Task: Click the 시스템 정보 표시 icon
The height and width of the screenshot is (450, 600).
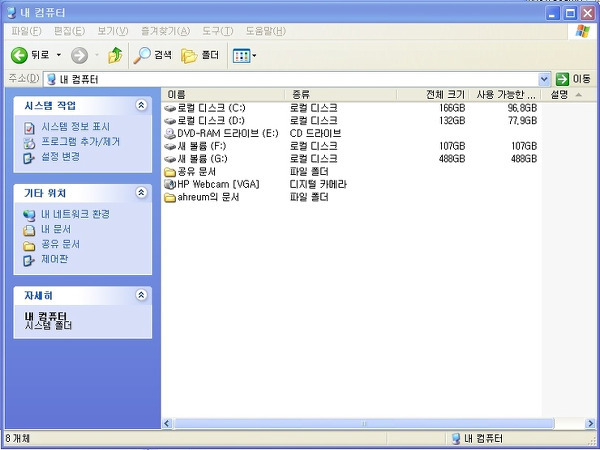Action: (x=29, y=128)
